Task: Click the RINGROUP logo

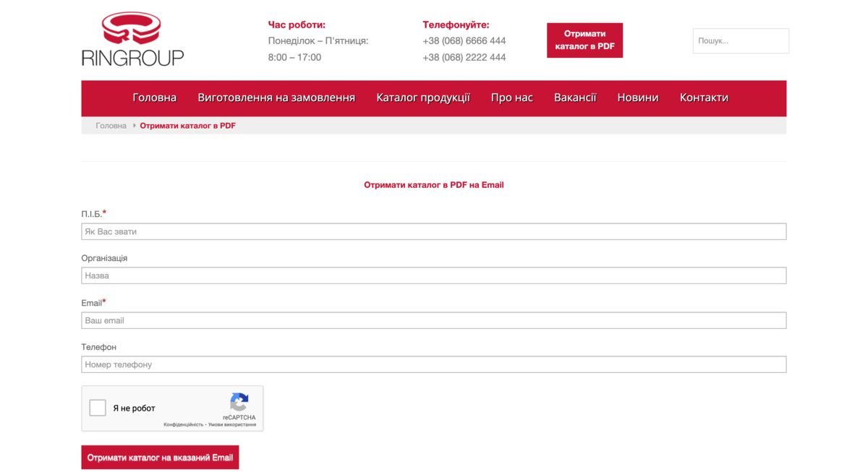Action: coord(132,38)
